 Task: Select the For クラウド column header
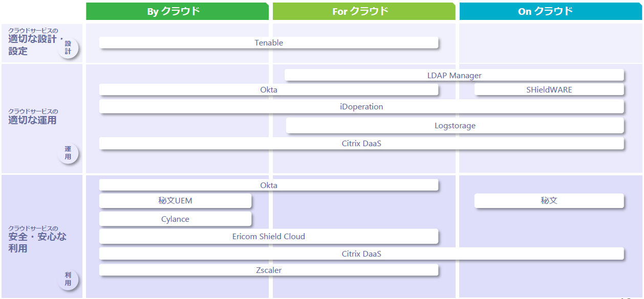pos(364,11)
